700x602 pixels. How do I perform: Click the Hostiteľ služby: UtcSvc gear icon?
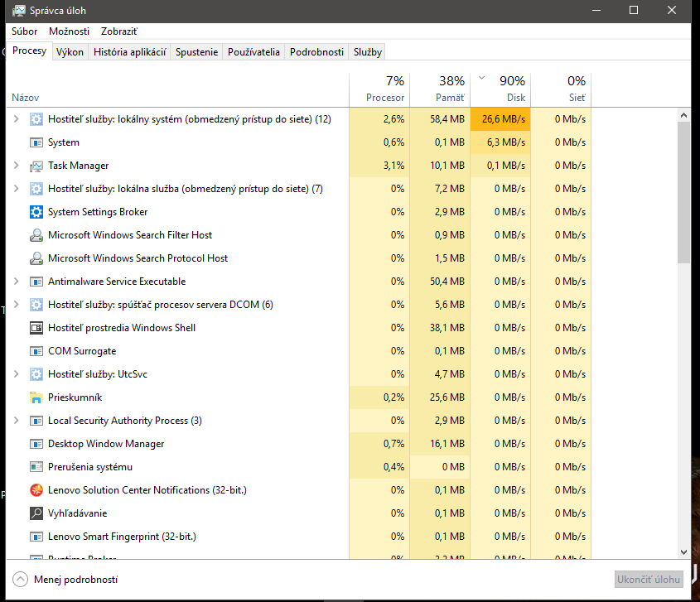pyautogui.click(x=36, y=374)
